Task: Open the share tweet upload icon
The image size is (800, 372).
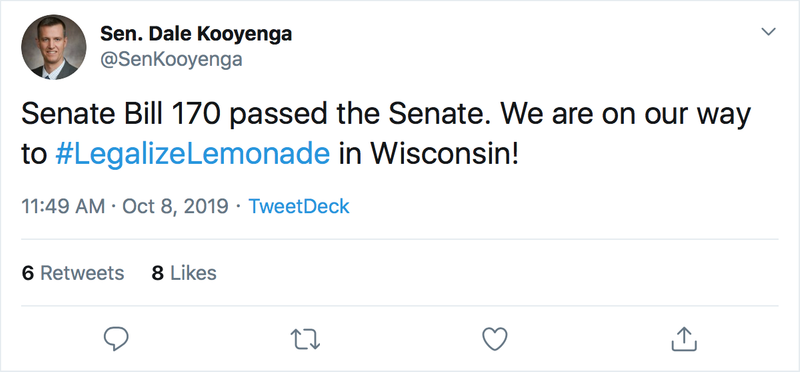Action: pos(684,339)
